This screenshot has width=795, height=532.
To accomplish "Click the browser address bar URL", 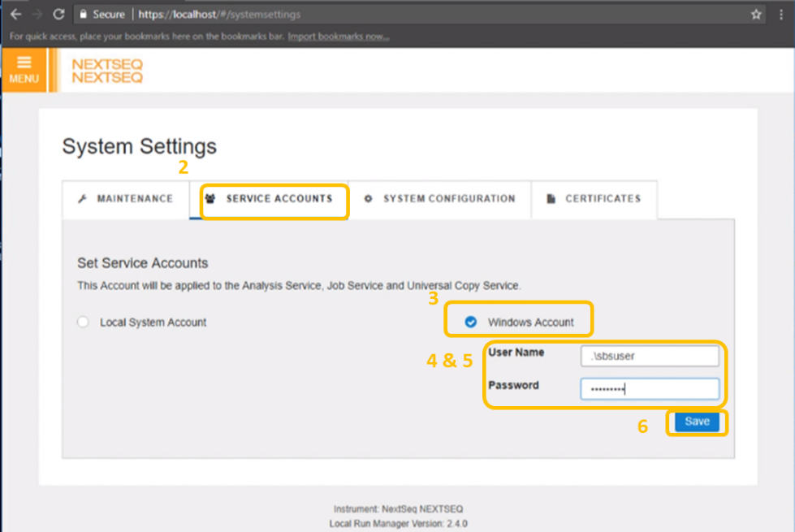I will pos(219,15).
